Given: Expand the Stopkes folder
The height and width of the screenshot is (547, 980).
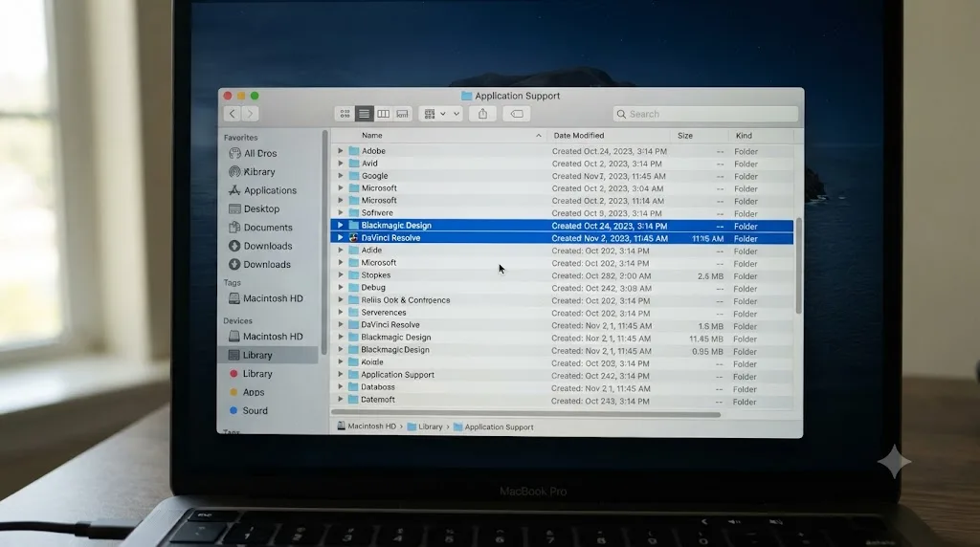Looking at the screenshot, I should [x=341, y=275].
